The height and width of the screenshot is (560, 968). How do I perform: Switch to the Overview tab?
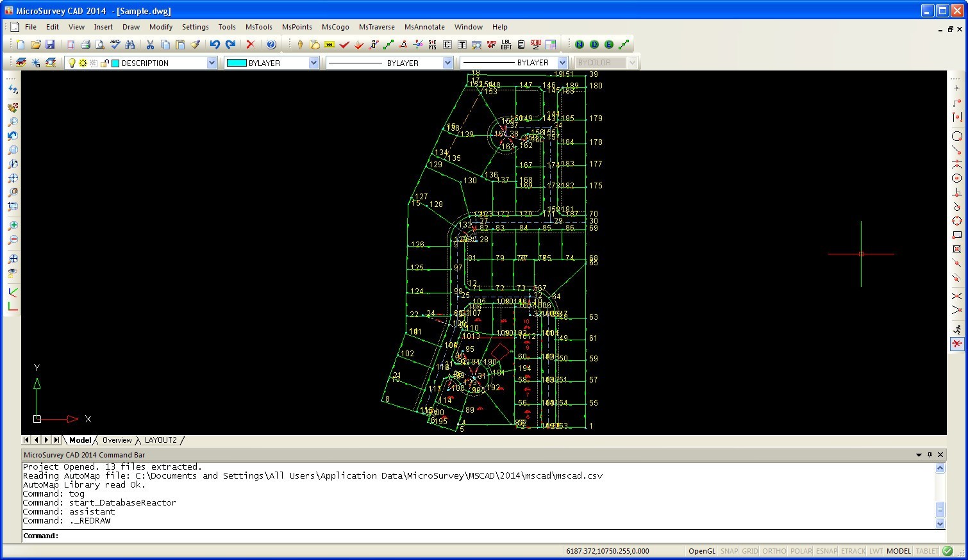click(x=117, y=440)
